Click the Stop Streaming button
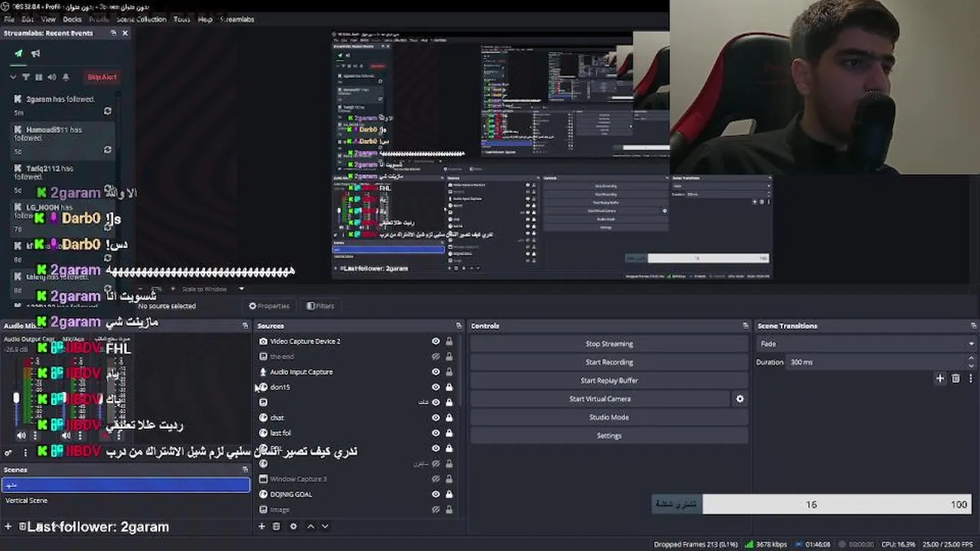 click(x=609, y=344)
